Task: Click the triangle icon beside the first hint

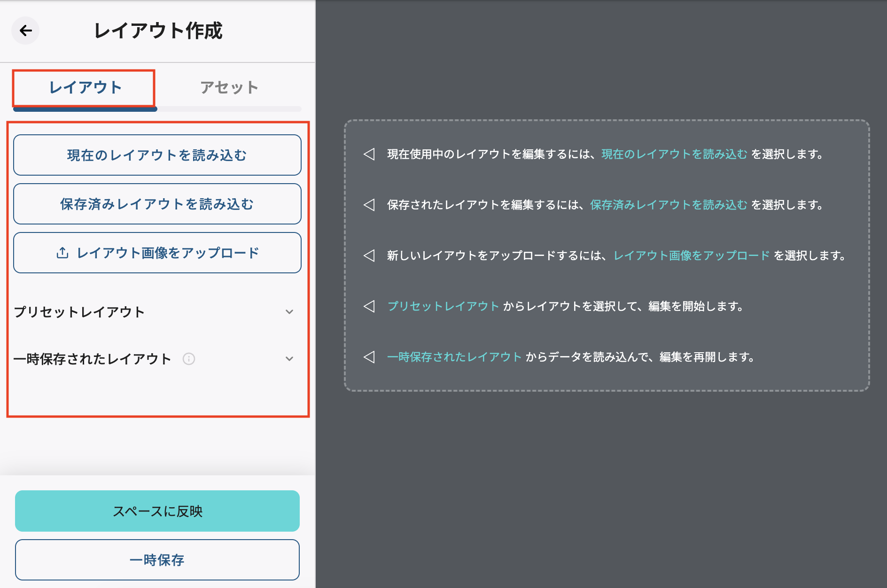Action: click(369, 154)
